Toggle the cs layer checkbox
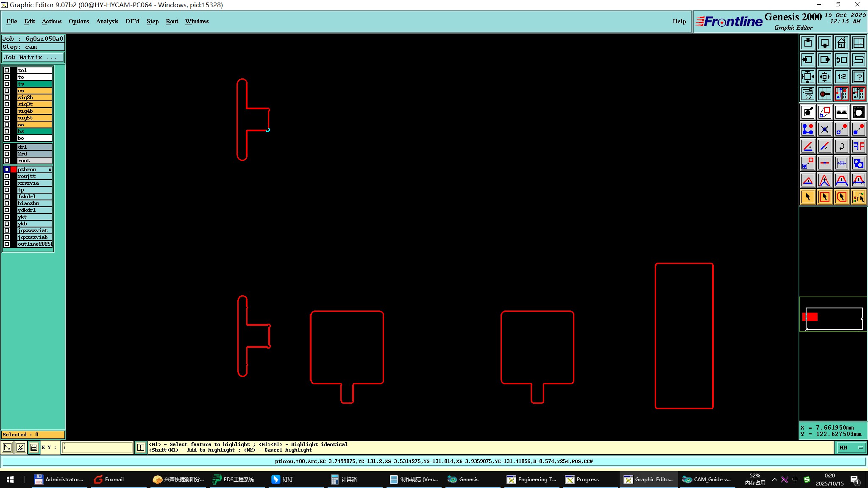The width and height of the screenshot is (868, 488). pyautogui.click(x=7, y=91)
